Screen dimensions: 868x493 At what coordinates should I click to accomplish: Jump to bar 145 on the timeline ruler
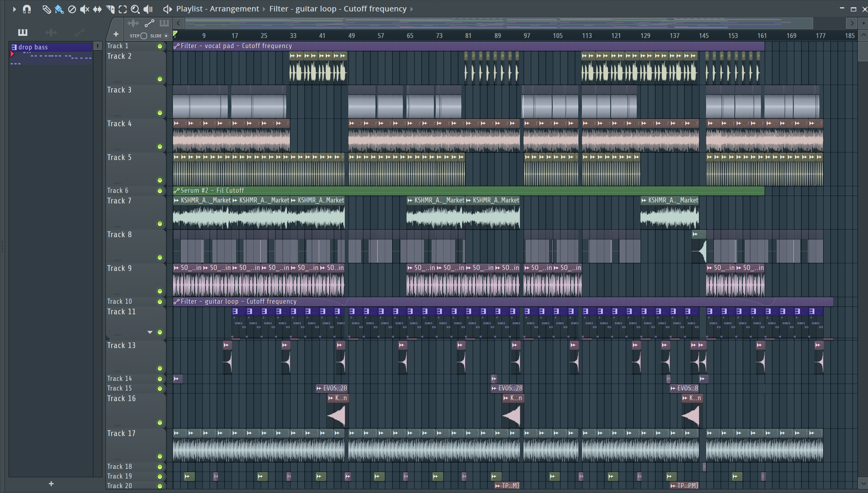[x=704, y=36]
